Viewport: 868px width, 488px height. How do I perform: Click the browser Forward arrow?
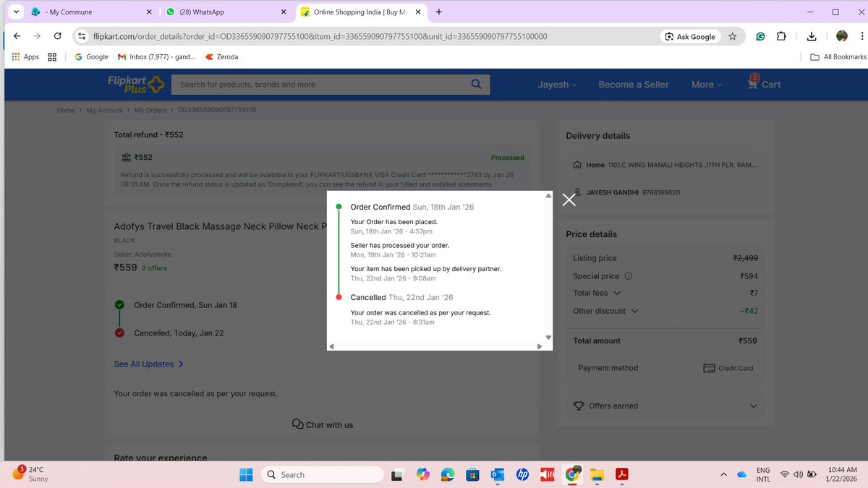point(37,36)
